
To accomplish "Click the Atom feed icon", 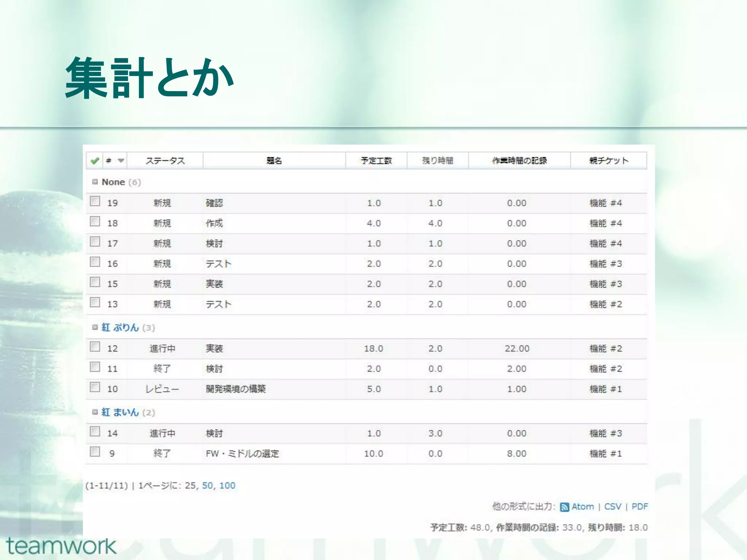I will (564, 507).
